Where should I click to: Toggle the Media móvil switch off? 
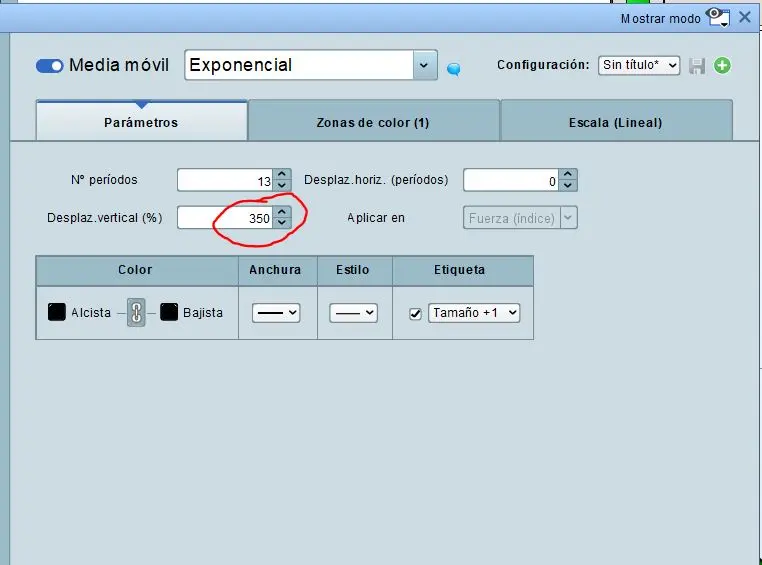(50, 66)
